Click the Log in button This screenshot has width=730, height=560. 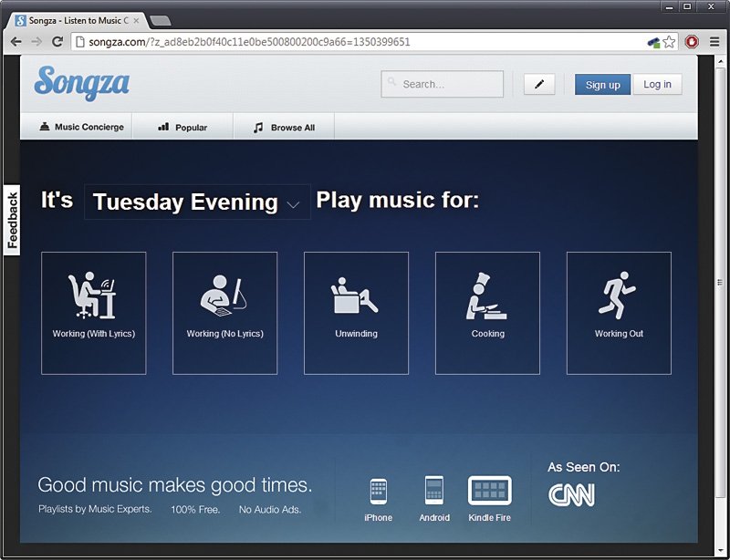click(x=657, y=84)
